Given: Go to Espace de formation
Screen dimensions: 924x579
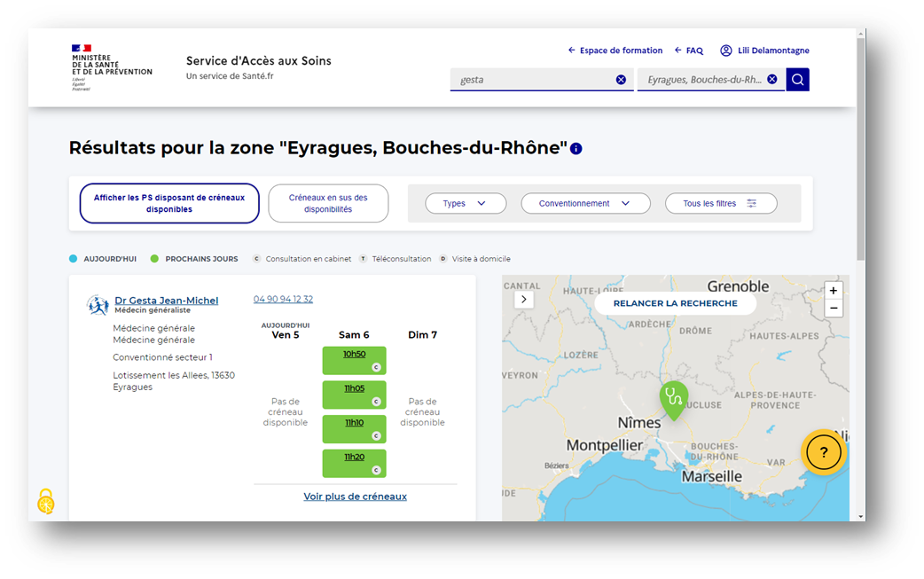Looking at the screenshot, I should tap(615, 51).
